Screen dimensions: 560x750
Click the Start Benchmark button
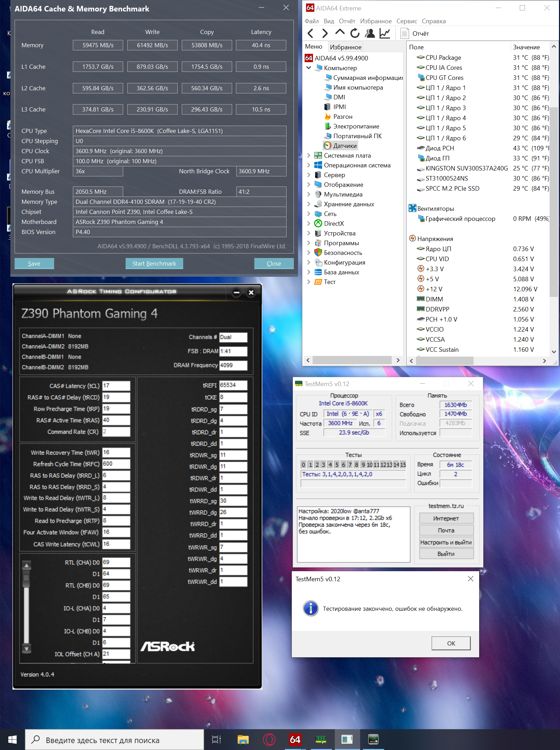coord(154,264)
